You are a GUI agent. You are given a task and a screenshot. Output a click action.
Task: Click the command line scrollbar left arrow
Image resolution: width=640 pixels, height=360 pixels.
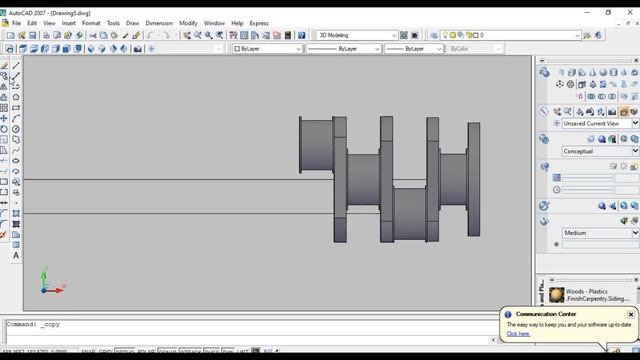(x=493, y=340)
